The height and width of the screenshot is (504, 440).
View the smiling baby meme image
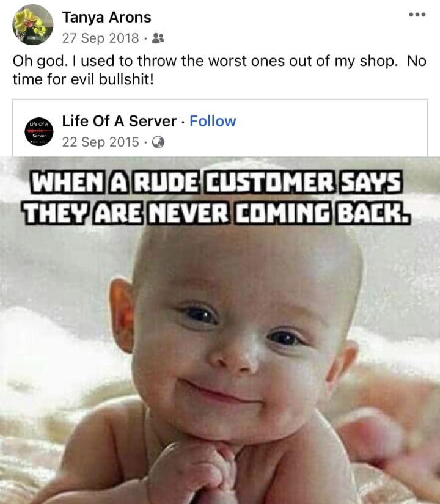220,330
